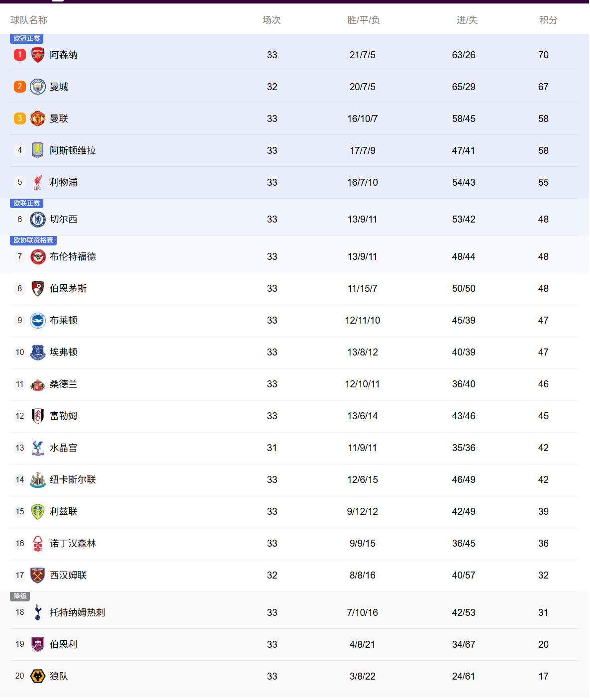
Task: Open the 阿斯顿维拉 team name link
Action: pyautogui.click(x=73, y=150)
